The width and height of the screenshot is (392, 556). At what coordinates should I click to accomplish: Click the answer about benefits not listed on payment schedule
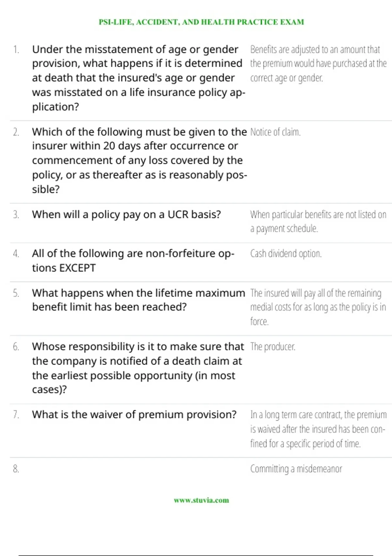click(x=318, y=221)
